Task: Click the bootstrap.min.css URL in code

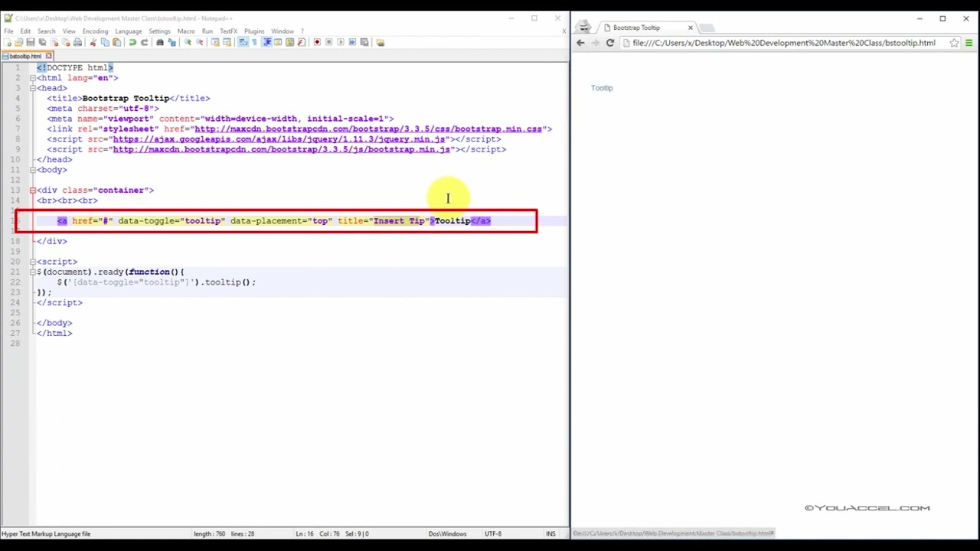Action: tap(368, 129)
